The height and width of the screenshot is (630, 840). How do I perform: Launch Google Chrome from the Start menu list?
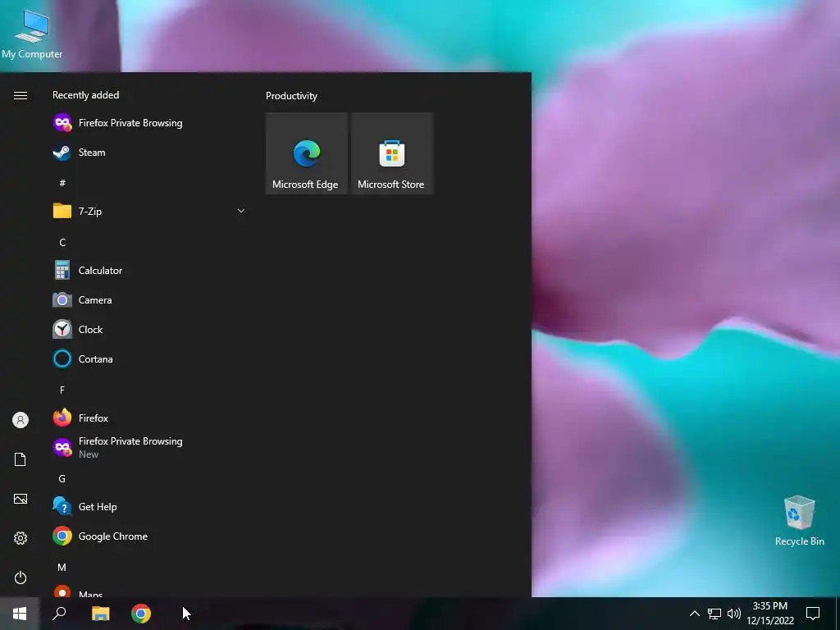[x=150, y=536]
